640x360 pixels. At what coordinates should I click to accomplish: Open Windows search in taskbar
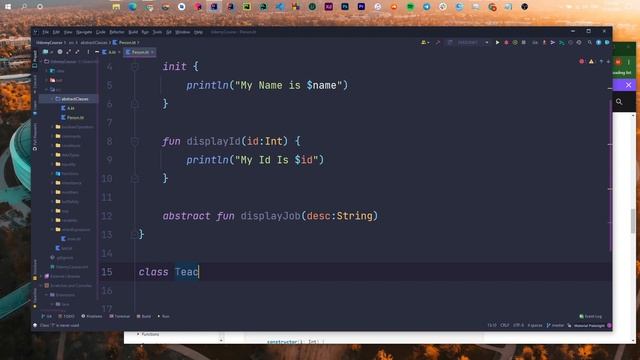(24, 7)
